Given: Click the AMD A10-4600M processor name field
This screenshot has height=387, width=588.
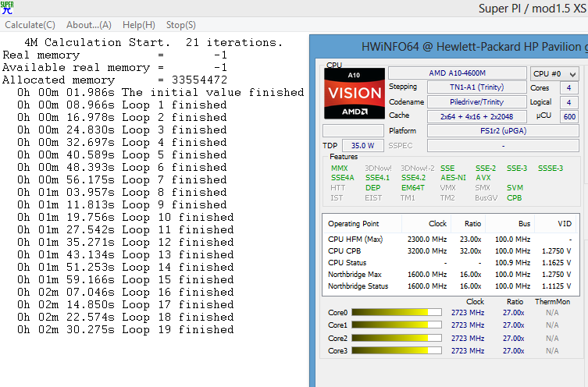Looking at the screenshot, I should (x=457, y=73).
